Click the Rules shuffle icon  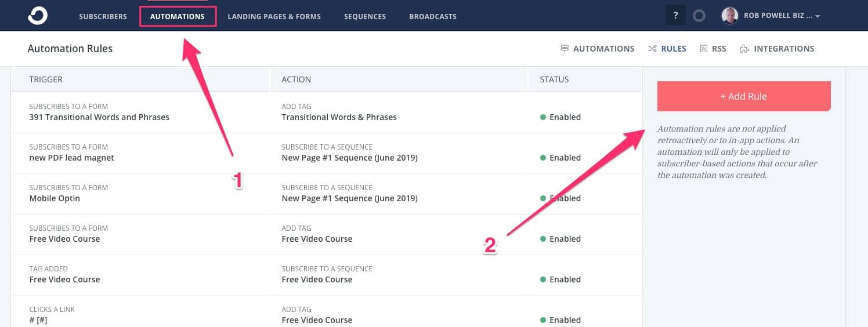(652, 49)
